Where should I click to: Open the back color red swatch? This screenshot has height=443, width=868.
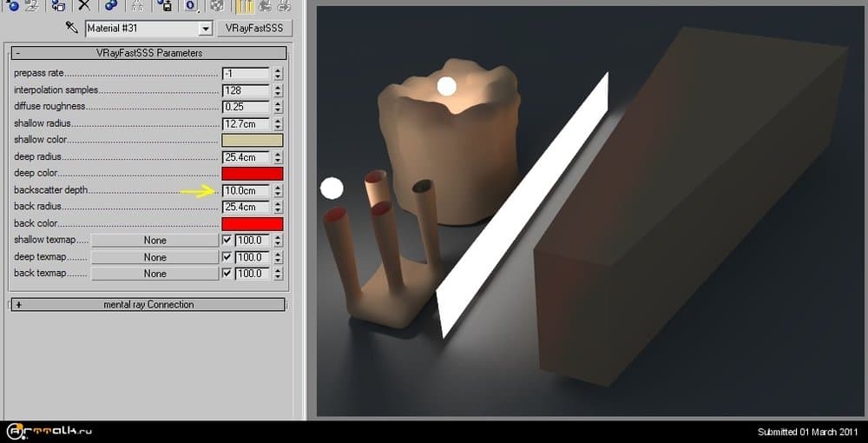pyautogui.click(x=253, y=224)
